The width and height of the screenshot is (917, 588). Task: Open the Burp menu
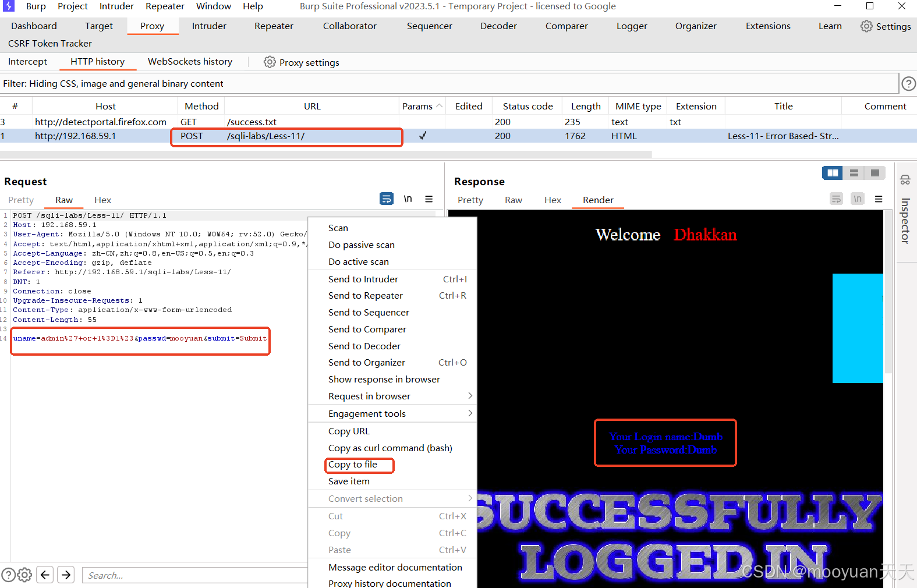[x=36, y=6]
